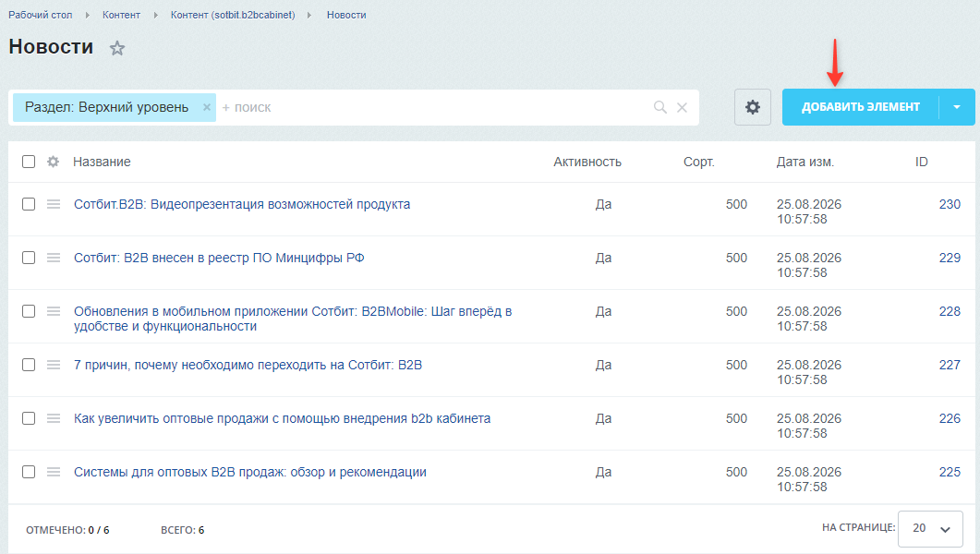Open 'Обновления в мобильном приложении' news link

(x=293, y=319)
